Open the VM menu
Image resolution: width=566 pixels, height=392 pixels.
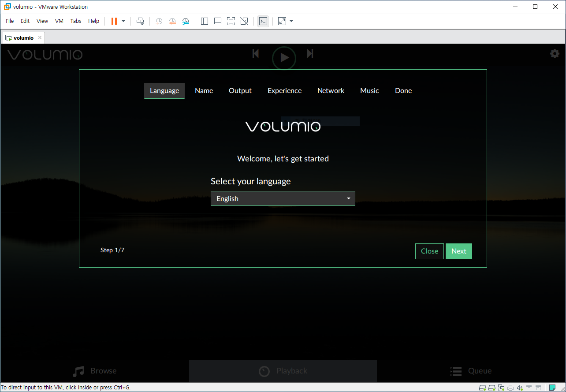(x=60, y=21)
